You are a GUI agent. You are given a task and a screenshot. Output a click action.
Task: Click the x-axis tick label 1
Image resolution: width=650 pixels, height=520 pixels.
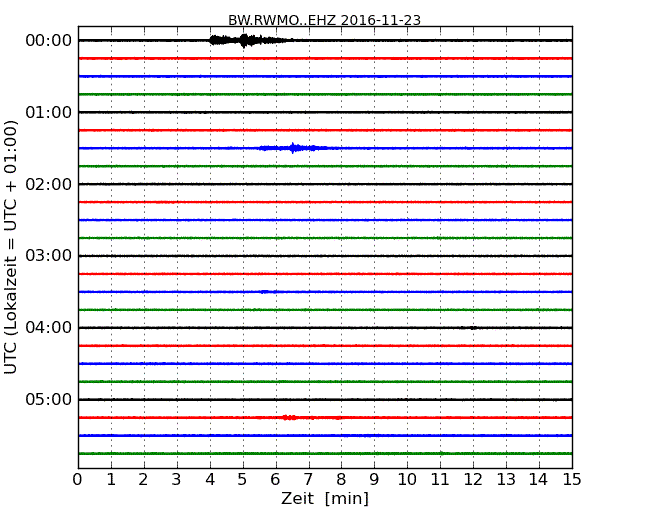[x=111, y=480]
